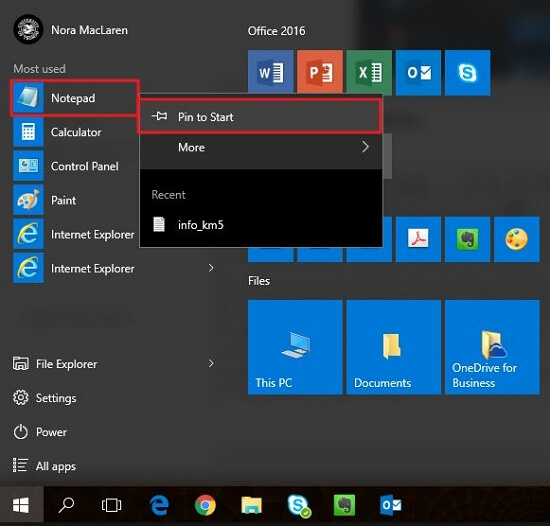Open the This PC tile
Viewport: 550px width, 526px height.
(295, 347)
